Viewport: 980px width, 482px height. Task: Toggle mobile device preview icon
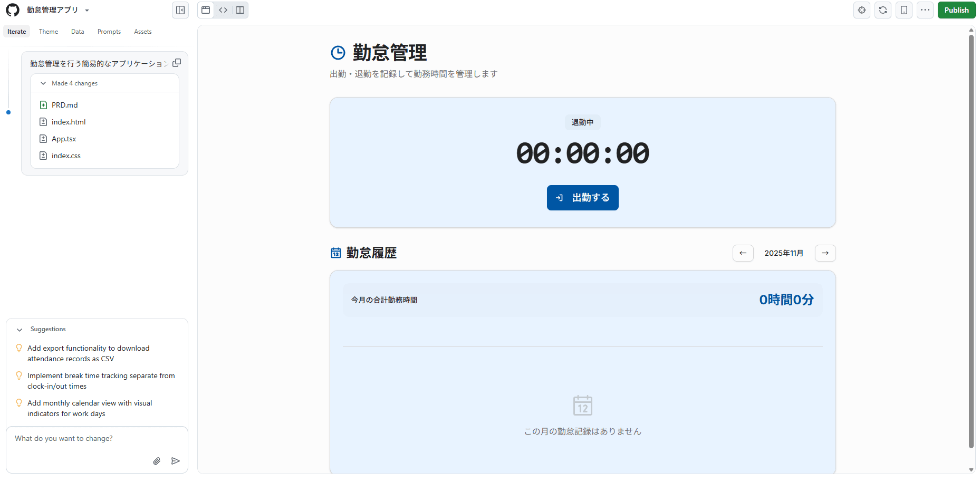pyautogui.click(x=904, y=10)
